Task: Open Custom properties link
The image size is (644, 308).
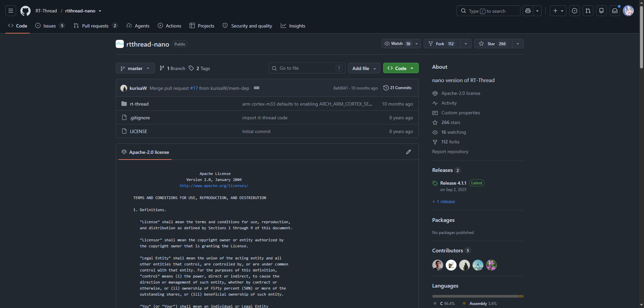Action: 461,113
